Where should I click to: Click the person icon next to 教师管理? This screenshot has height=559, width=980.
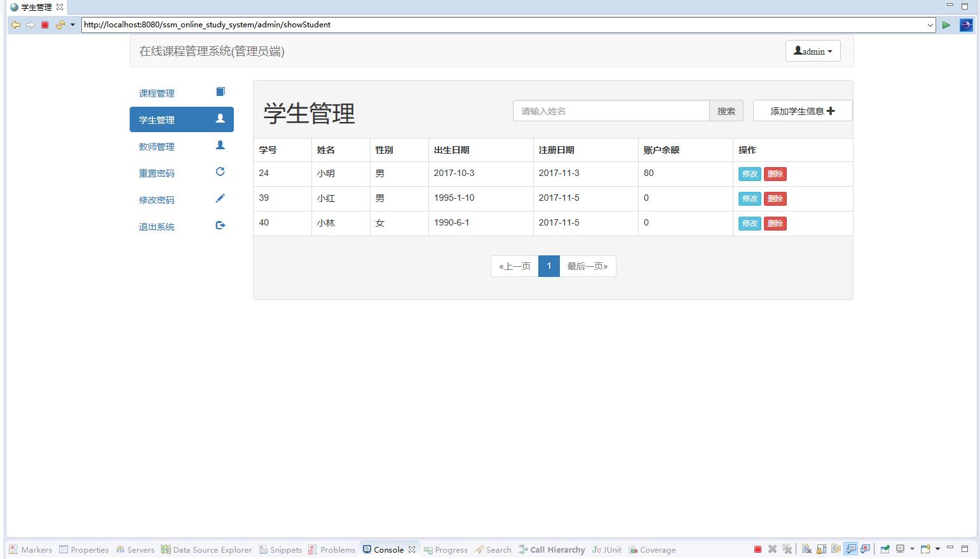pos(221,144)
